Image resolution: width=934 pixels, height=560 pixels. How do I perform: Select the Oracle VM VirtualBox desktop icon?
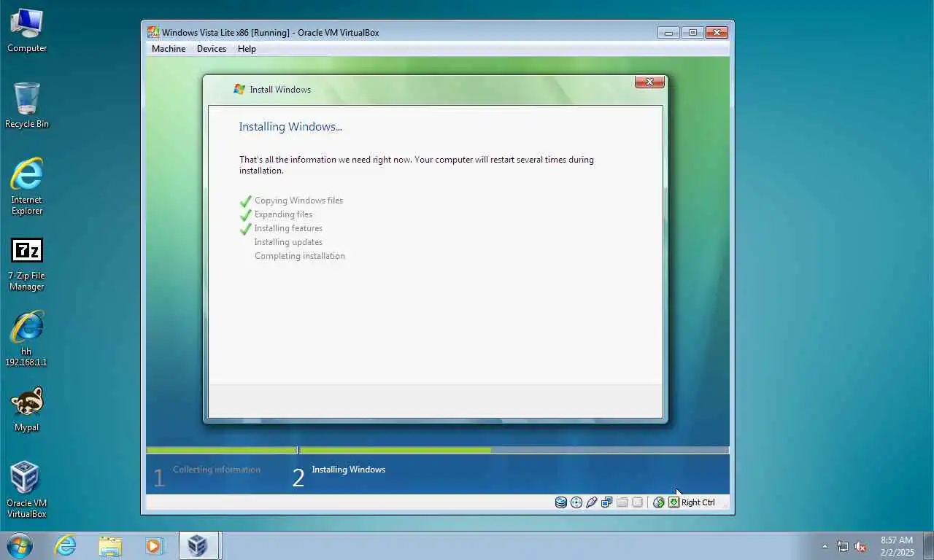click(x=27, y=490)
